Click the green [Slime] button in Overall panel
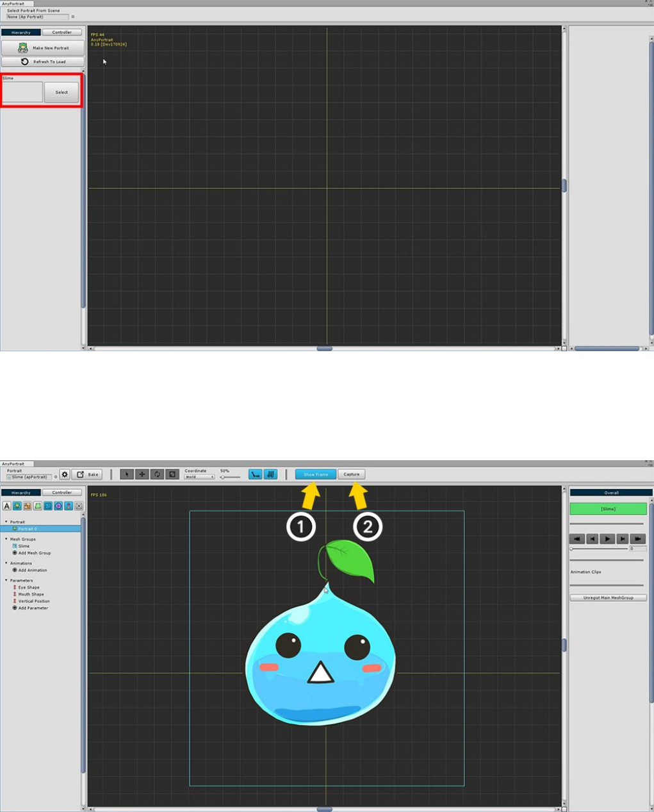654x812 pixels. tap(608, 509)
